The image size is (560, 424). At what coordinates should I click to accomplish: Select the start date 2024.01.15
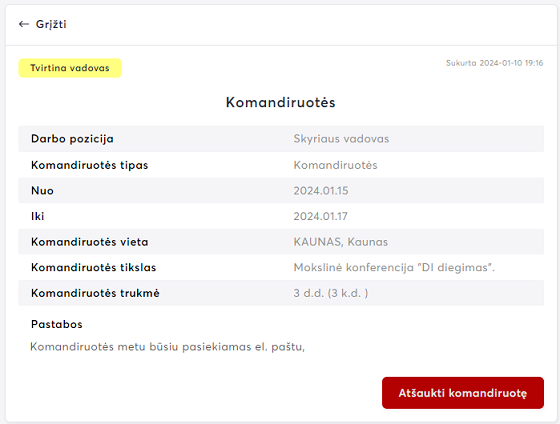coord(321,191)
